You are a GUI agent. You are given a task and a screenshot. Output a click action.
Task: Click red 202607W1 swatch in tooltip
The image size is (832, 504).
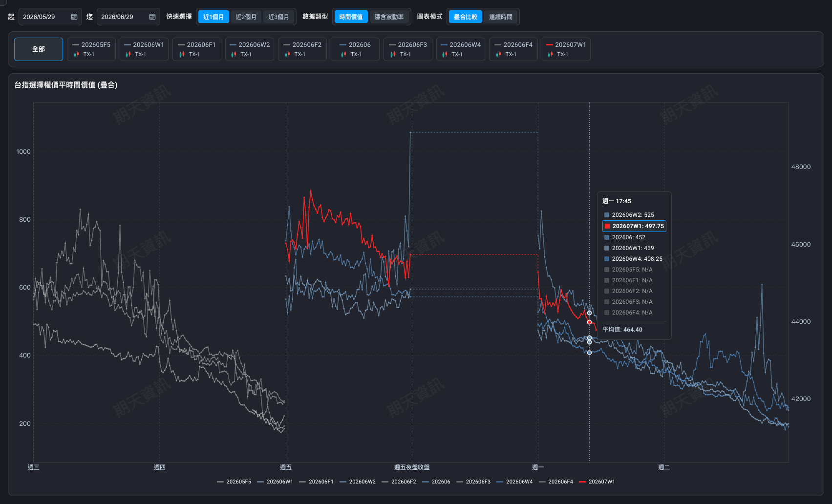tap(607, 226)
